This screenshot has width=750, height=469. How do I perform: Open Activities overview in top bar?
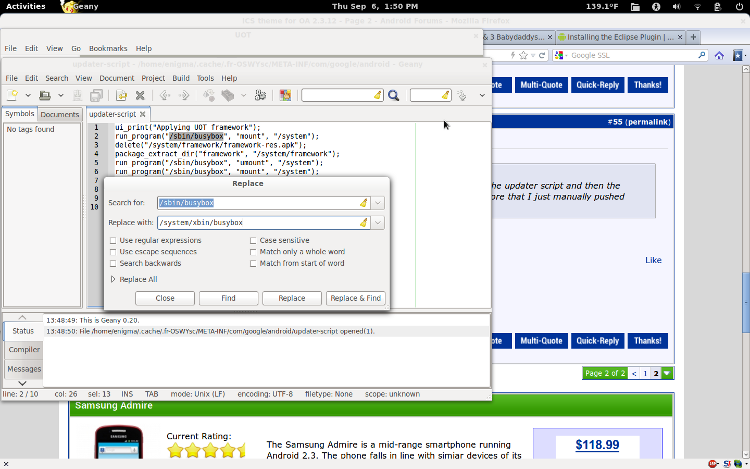[x=25, y=6]
